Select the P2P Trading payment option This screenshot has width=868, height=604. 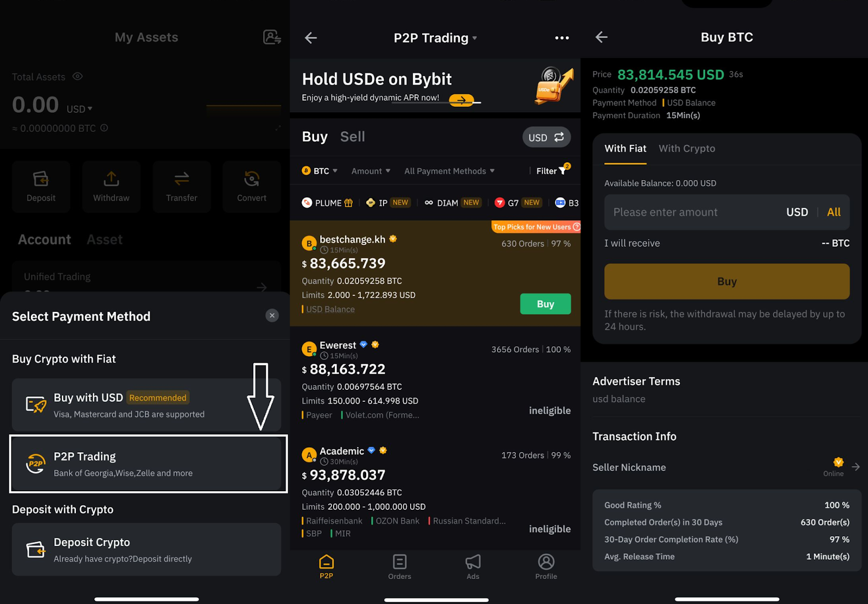[x=146, y=464]
